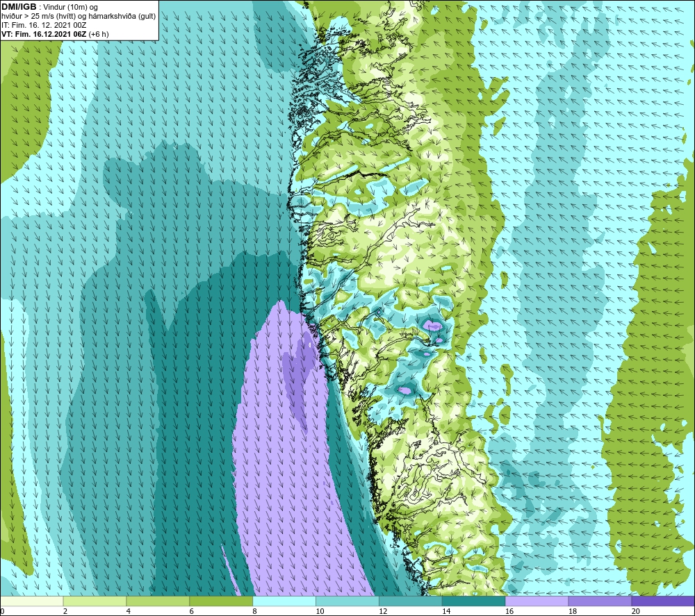Select the light cyan 8–10 m/s legend swatch

click(284, 601)
